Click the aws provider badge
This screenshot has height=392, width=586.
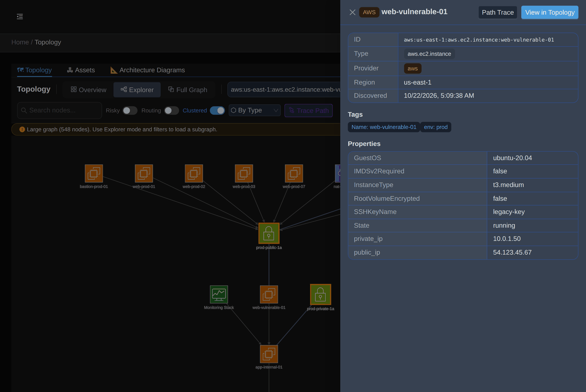point(412,68)
